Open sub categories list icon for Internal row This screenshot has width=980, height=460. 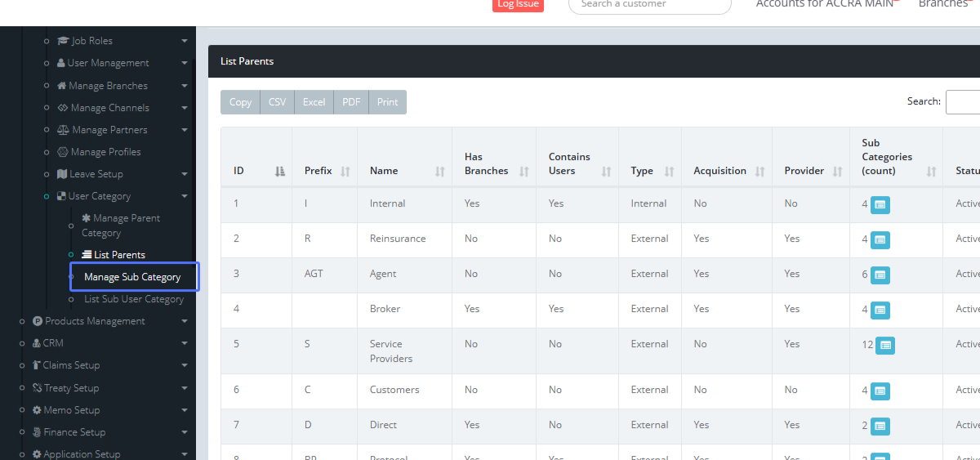click(x=880, y=205)
